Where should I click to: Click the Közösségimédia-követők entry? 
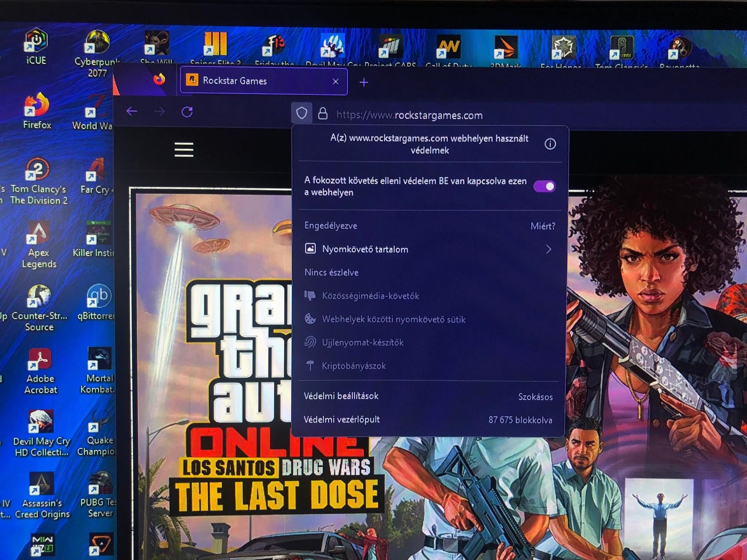pyautogui.click(x=362, y=296)
